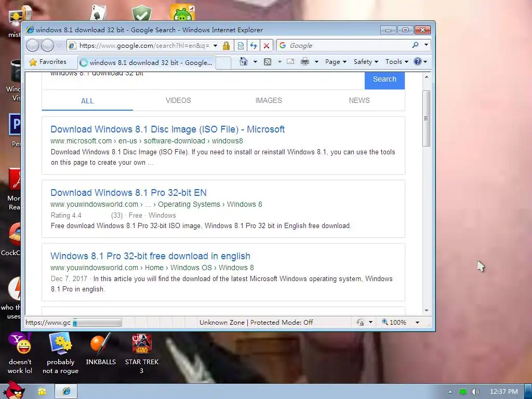532x399 pixels.
Task: Open the INKBALLS desktop icon
Action: [x=101, y=349]
